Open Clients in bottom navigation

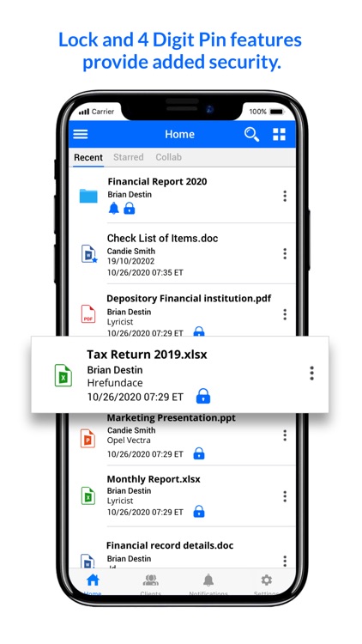click(x=151, y=583)
